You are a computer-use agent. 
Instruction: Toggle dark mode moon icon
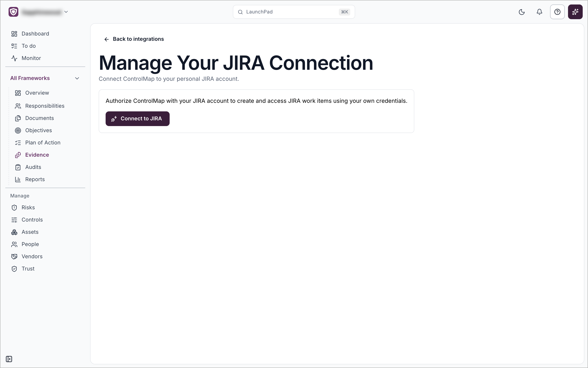(522, 12)
